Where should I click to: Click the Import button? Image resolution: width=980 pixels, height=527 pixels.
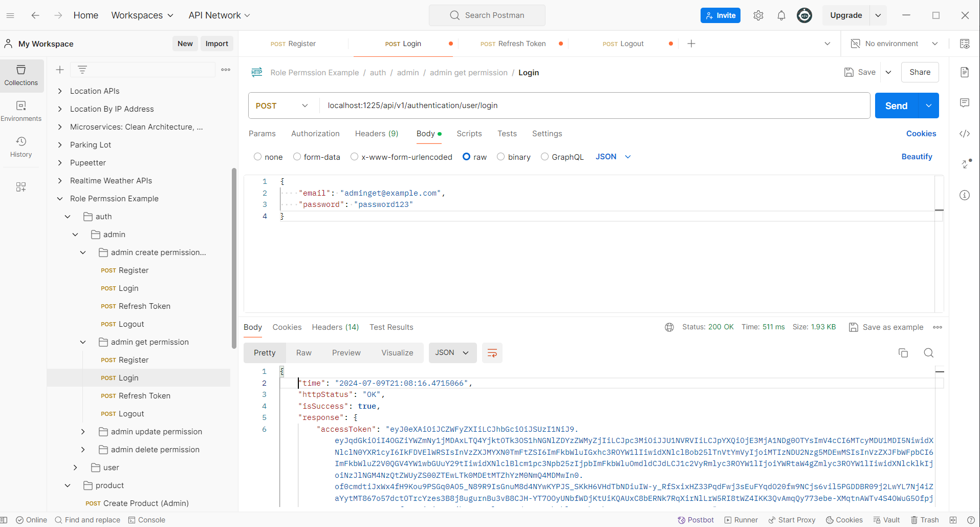[217, 44]
